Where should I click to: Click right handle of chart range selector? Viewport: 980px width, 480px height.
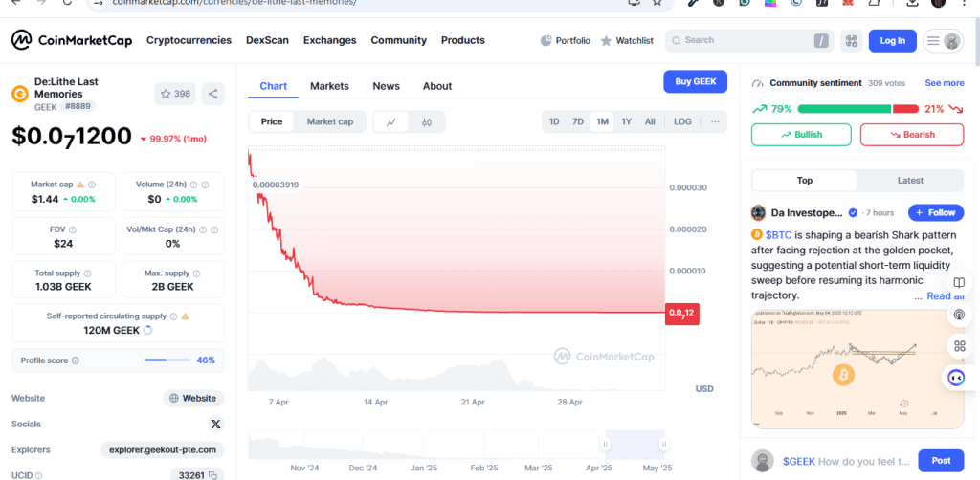pos(664,445)
